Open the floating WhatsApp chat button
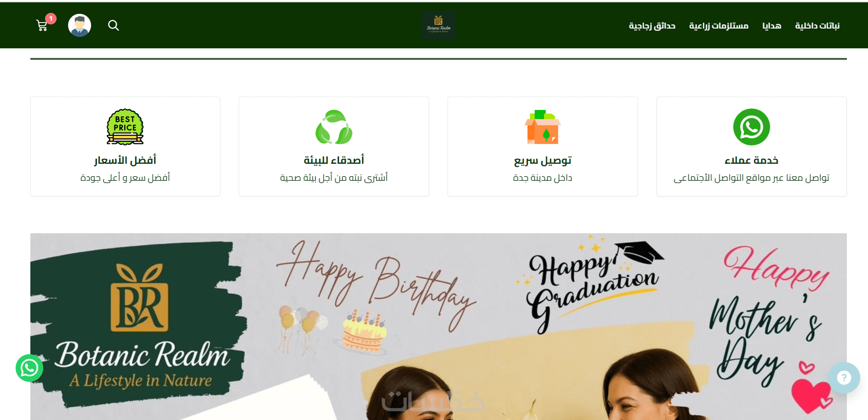 (29, 368)
